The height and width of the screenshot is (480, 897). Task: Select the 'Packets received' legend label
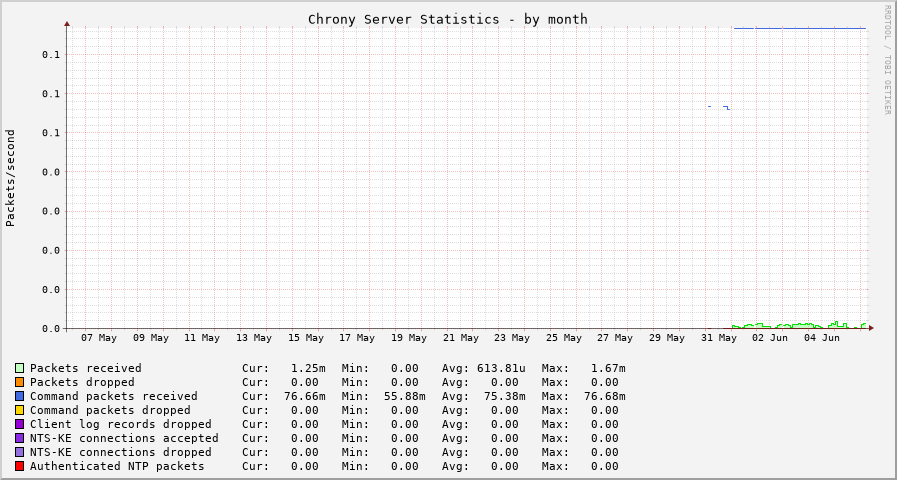pyautogui.click(x=86, y=368)
